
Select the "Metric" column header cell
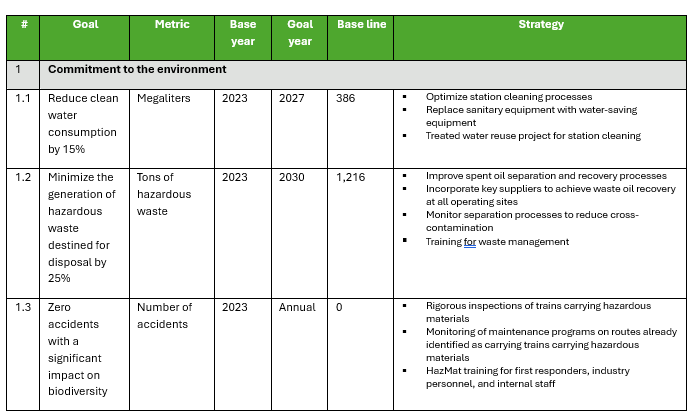[x=172, y=24]
